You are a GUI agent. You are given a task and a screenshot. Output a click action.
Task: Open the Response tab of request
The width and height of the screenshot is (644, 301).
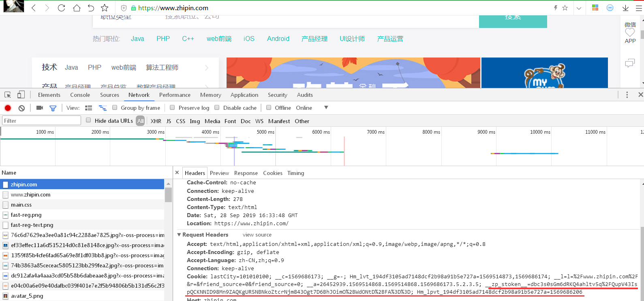[x=246, y=173]
